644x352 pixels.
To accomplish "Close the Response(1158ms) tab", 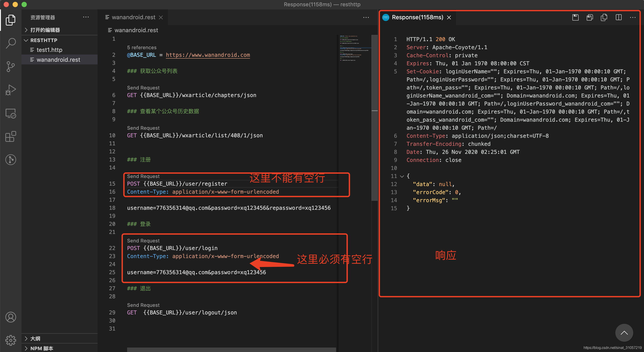I will coord(449,17).
